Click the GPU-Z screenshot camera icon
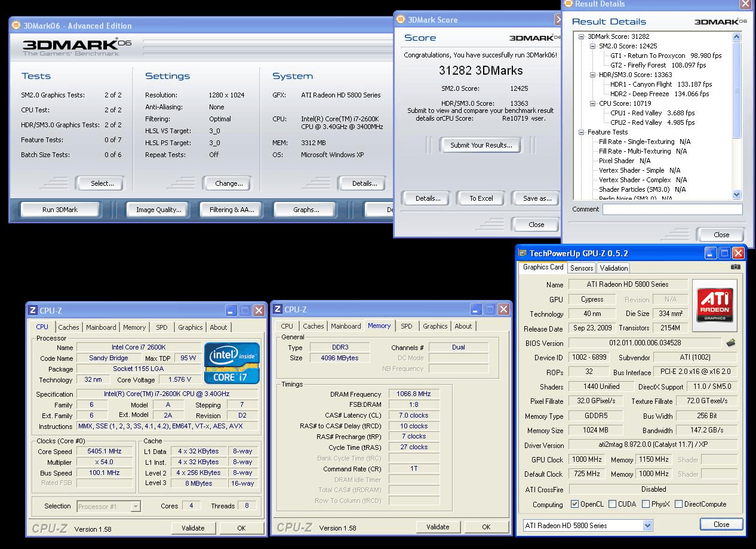 tap(736, 267)
